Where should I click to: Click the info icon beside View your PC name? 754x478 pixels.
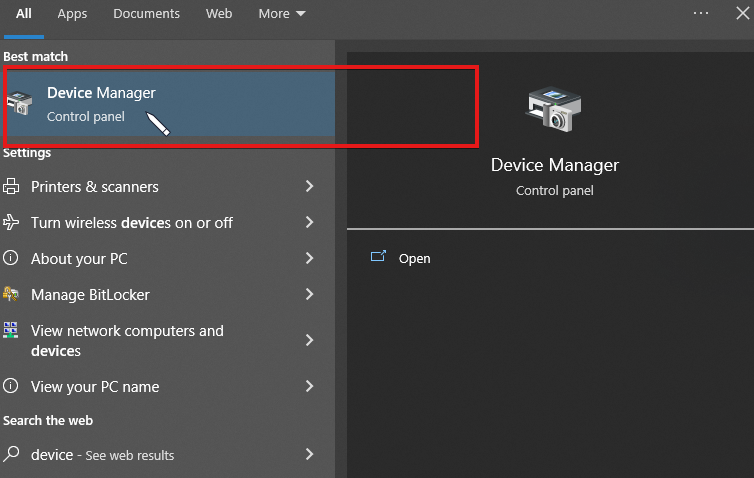pyautogui.click(x=11, y=386)
